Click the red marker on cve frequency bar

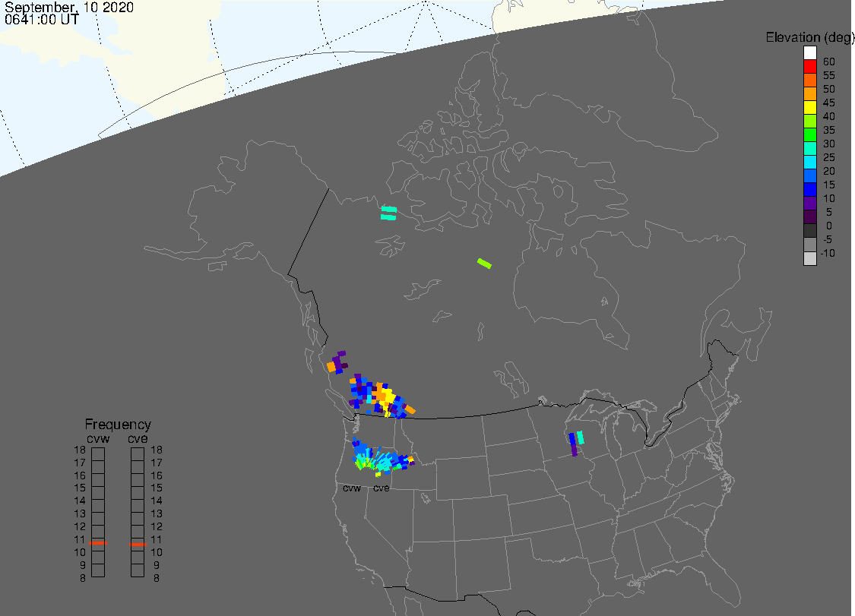[x=138, y=544]
